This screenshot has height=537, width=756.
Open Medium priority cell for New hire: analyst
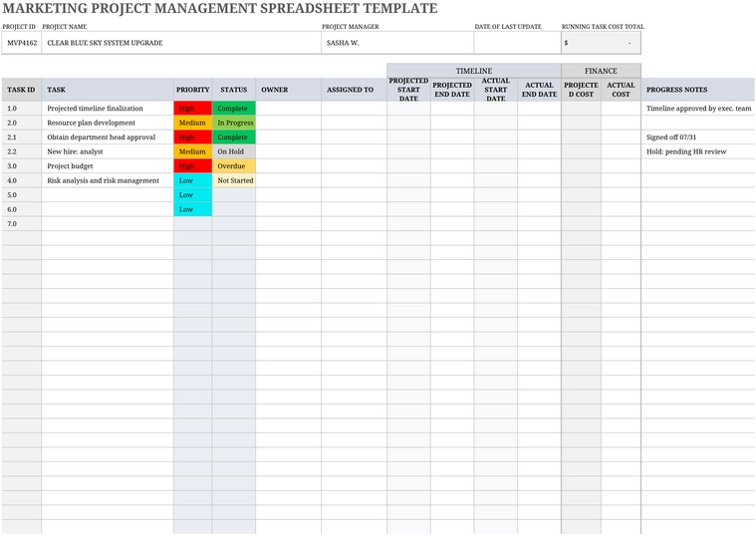(x=193, y=151)
